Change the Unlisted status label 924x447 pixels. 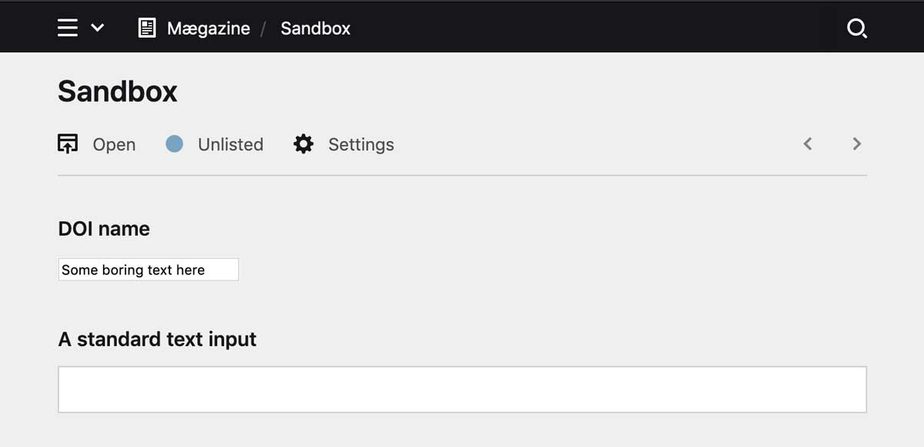point(230,144)
